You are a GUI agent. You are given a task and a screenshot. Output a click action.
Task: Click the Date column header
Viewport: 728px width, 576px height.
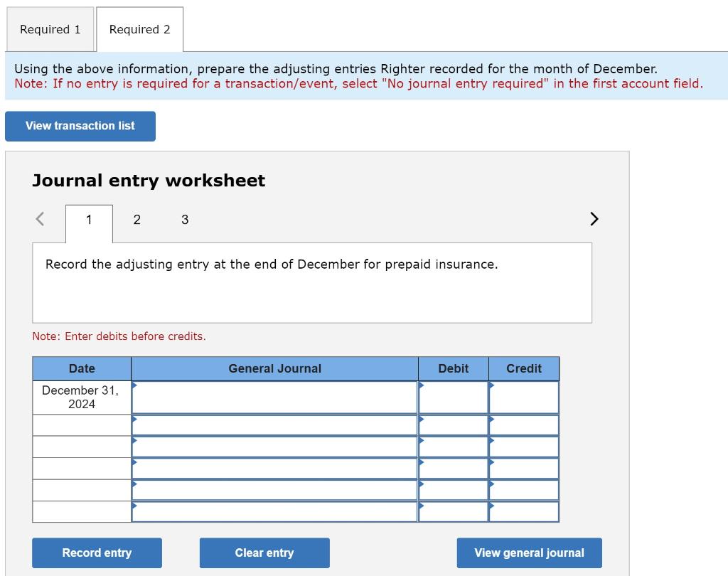82,369
